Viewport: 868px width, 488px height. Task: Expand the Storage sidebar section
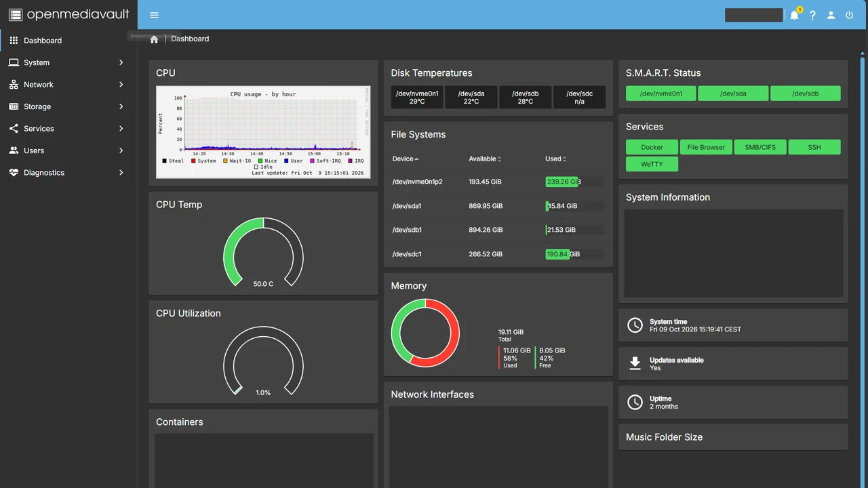pyautogui.click(x=68, y=106)
